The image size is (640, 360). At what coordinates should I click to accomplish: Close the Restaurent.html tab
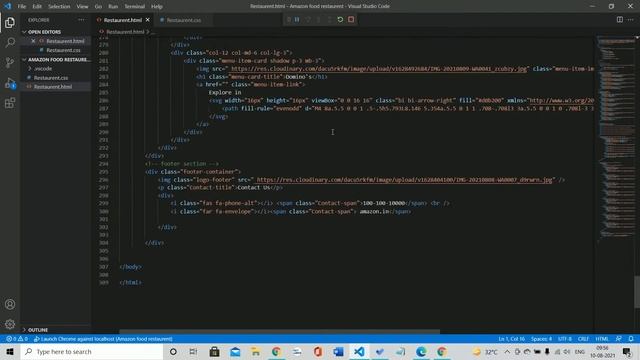pyautogui.click(x=148, y=20)
